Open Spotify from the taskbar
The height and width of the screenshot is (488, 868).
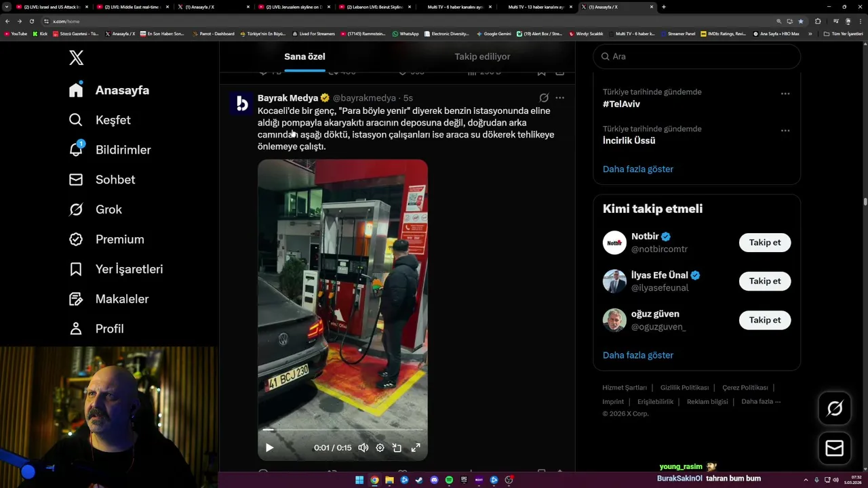click(449, 480)
